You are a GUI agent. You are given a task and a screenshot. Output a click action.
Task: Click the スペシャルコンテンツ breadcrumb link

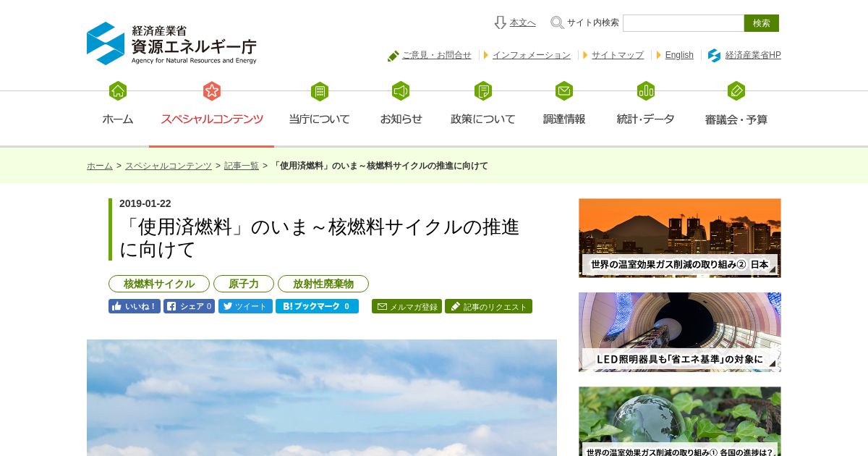169,166
